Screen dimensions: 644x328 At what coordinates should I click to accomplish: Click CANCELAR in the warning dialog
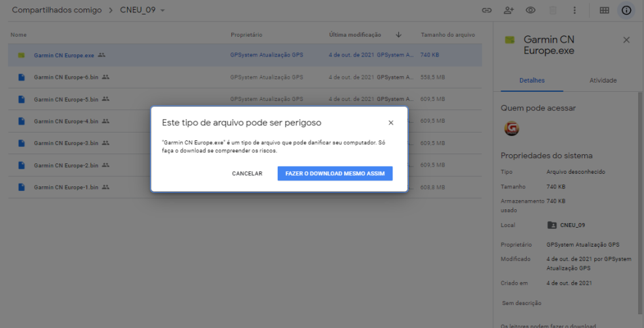(247, 173)
